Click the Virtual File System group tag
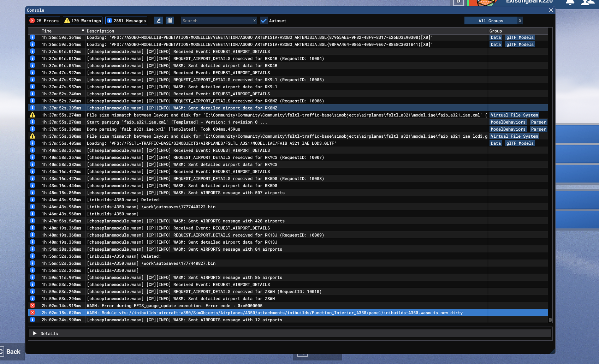The image size is (599, 364). coord(514,115)
